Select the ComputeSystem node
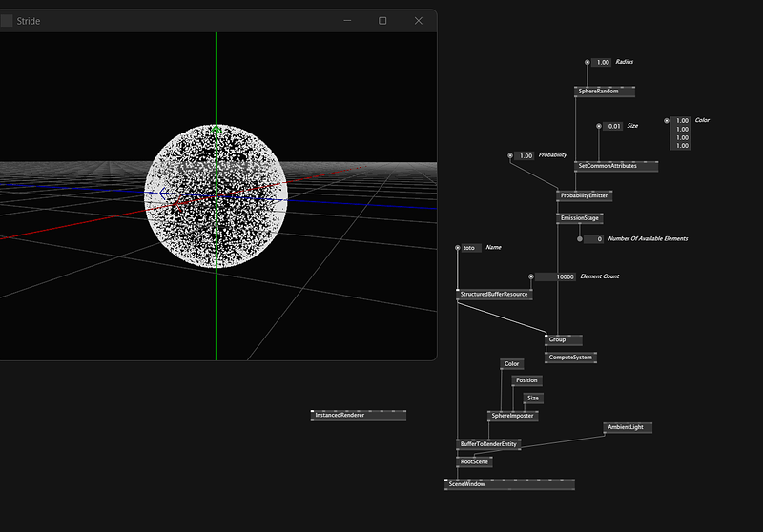The image size is (763, 532). [570, 358]
